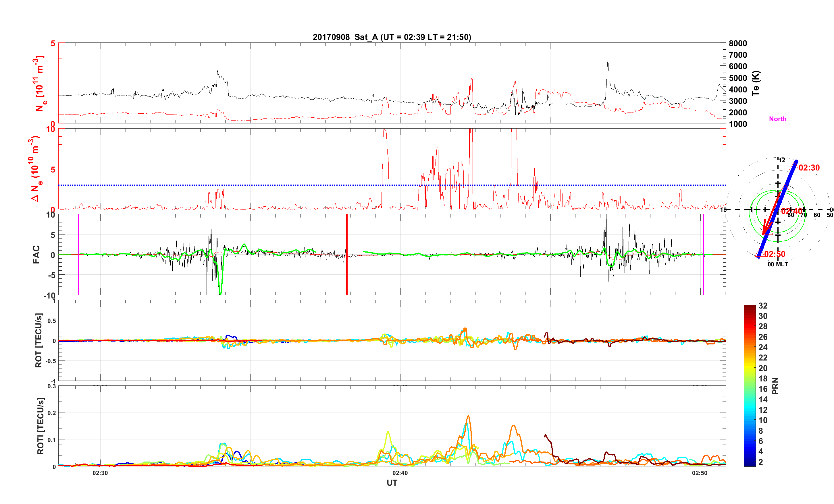Click the FAC axis label
Image resolution: width=834 pixels, height=504 pixels.
tap(36, 254)
